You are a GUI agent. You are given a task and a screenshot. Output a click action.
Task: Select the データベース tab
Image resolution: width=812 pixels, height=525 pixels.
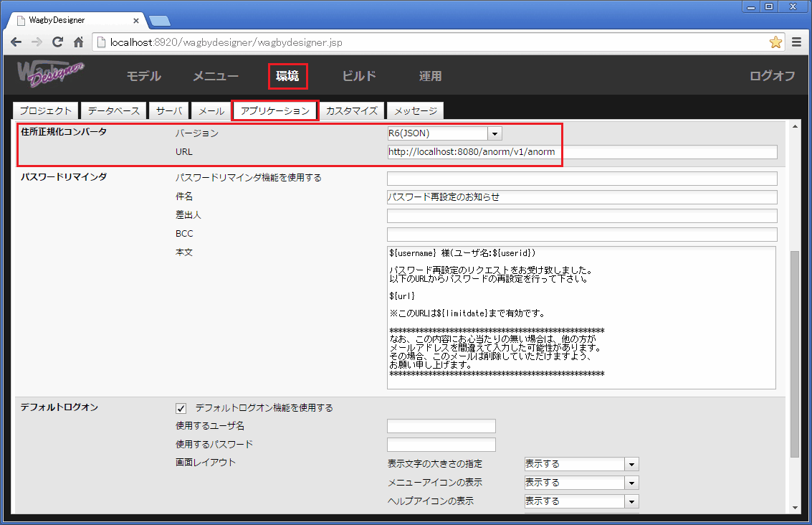tap(113, 110)
